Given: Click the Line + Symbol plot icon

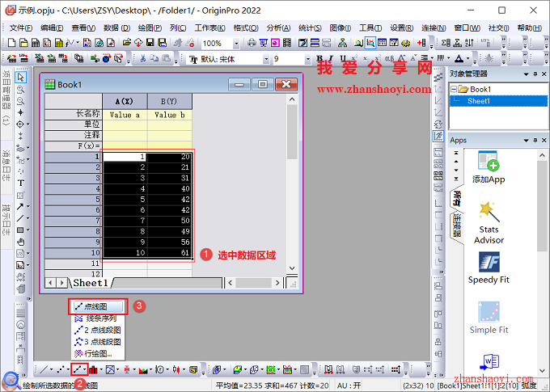Looking at the screenshot, I should (77, 369).
